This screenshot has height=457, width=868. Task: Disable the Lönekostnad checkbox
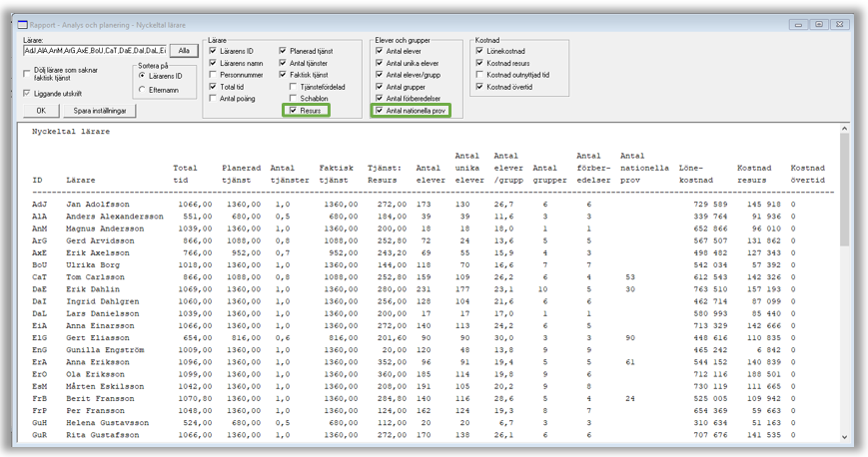(481, 51)
